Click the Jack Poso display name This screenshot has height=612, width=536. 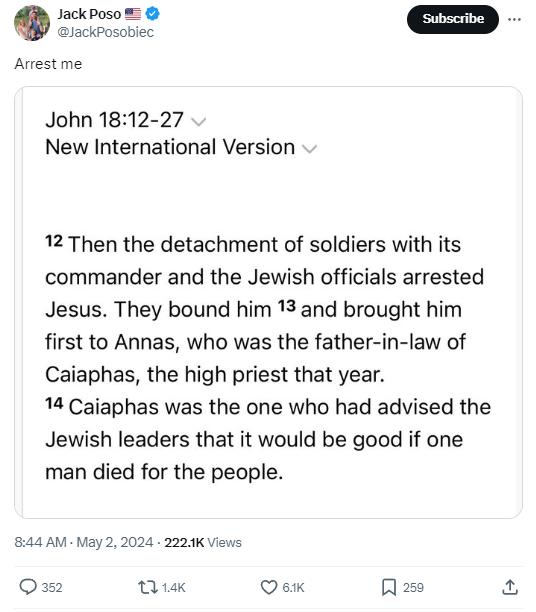click(89, 14)
